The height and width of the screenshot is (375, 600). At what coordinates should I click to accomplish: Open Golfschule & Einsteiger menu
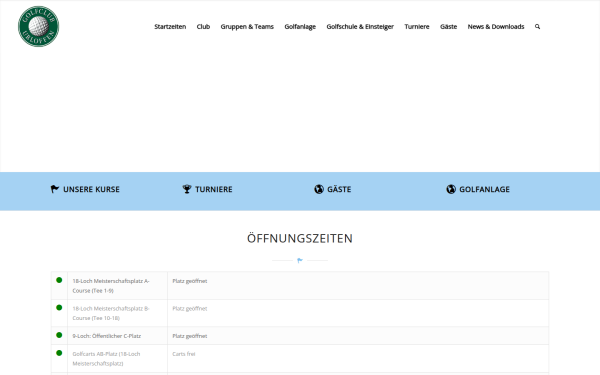(360, 26)
